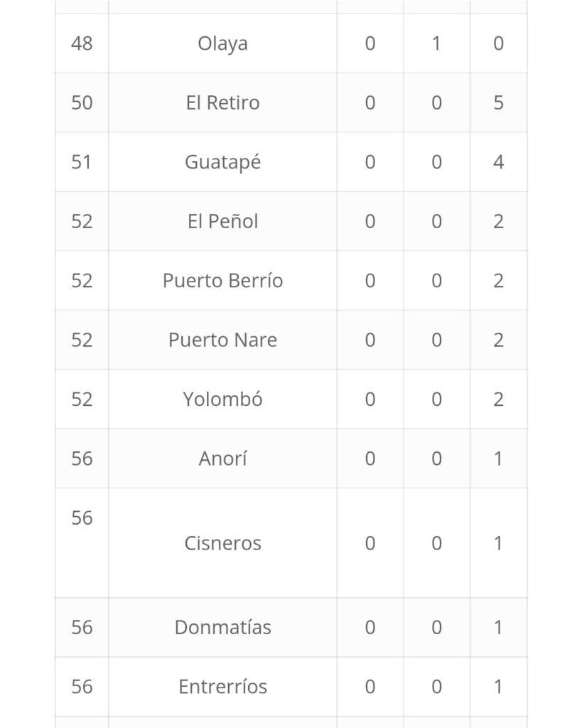Click the Guatapé table cell
582x728 pixels.
coord(222,162)
